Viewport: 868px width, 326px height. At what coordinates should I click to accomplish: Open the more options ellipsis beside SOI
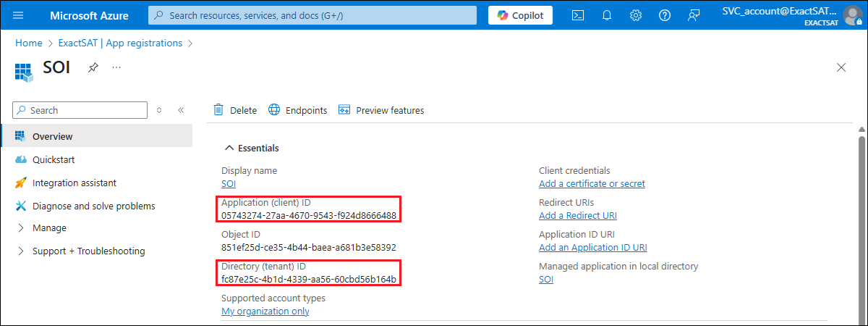pyautogui.click(x=116, y=67)
